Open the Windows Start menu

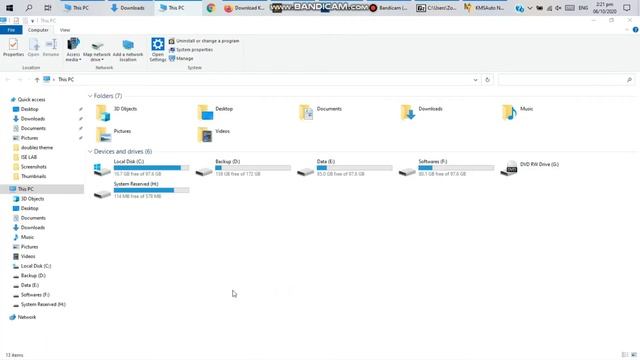point(9,8)
